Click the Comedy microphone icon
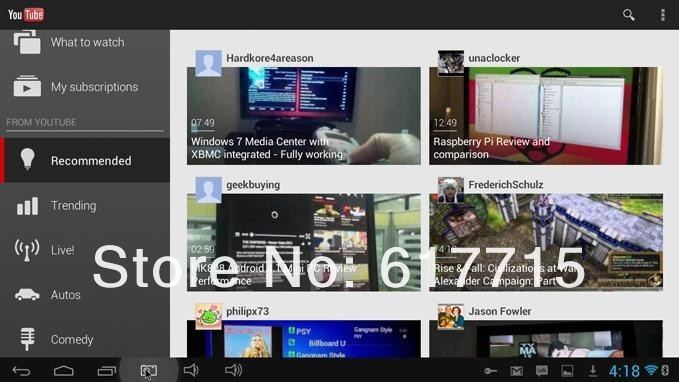The image size is (679, 382). coord(27,339)
